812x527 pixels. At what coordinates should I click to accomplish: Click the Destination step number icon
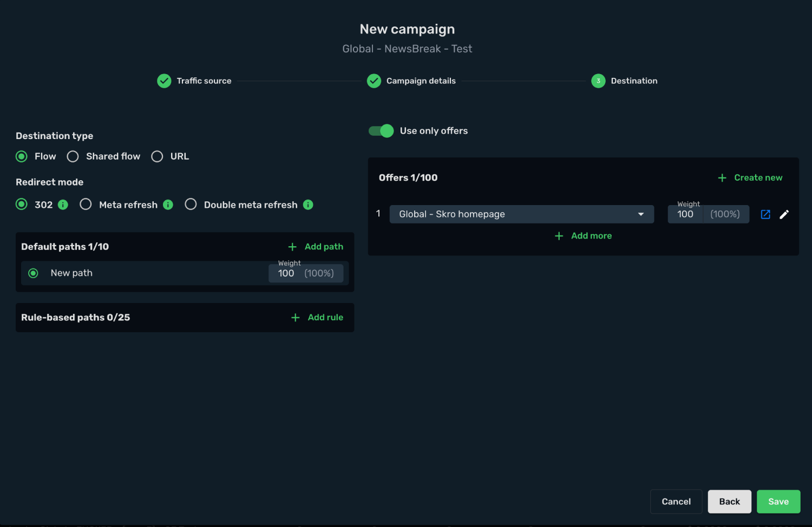point(598,81)
